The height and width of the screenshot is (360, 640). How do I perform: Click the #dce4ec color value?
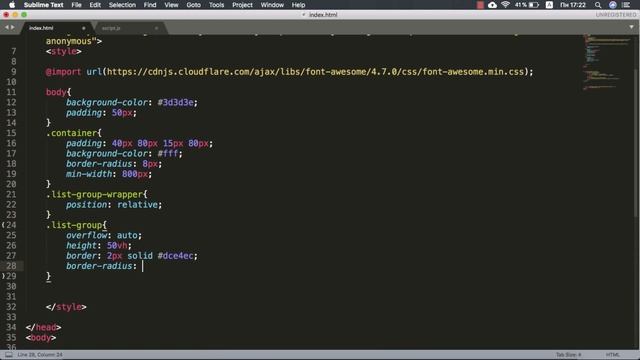tap(176, 256)
